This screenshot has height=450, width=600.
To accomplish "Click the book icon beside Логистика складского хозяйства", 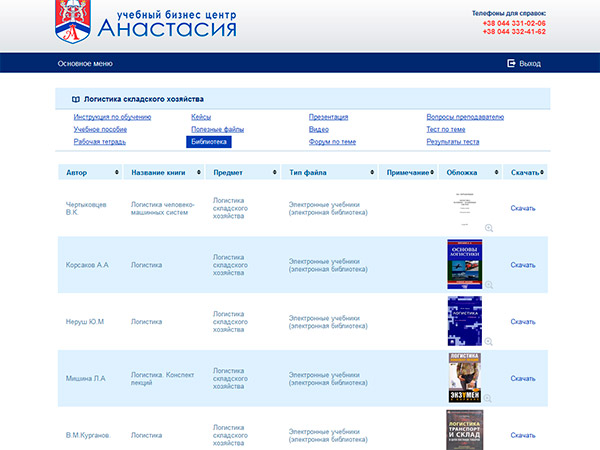I will tap(76, 99).
